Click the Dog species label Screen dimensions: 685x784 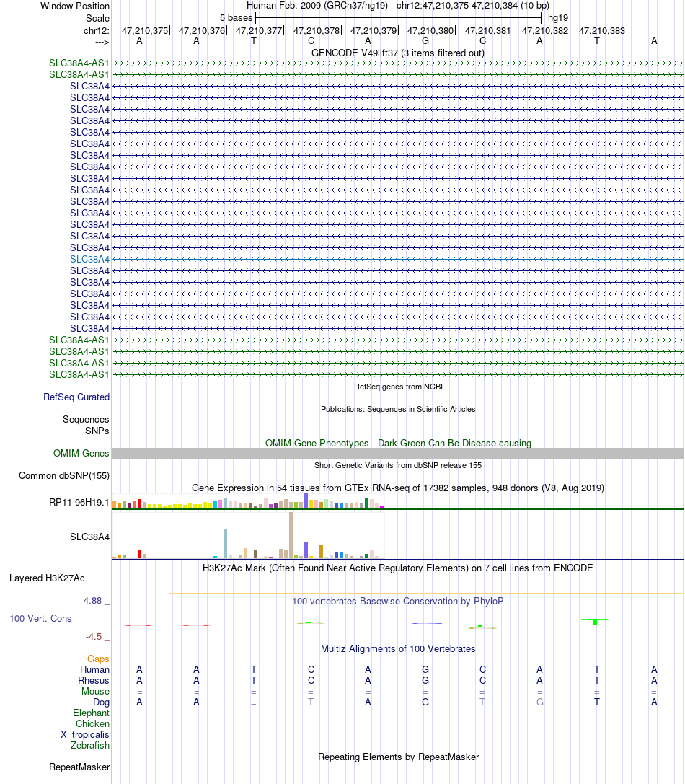(101, 702)
